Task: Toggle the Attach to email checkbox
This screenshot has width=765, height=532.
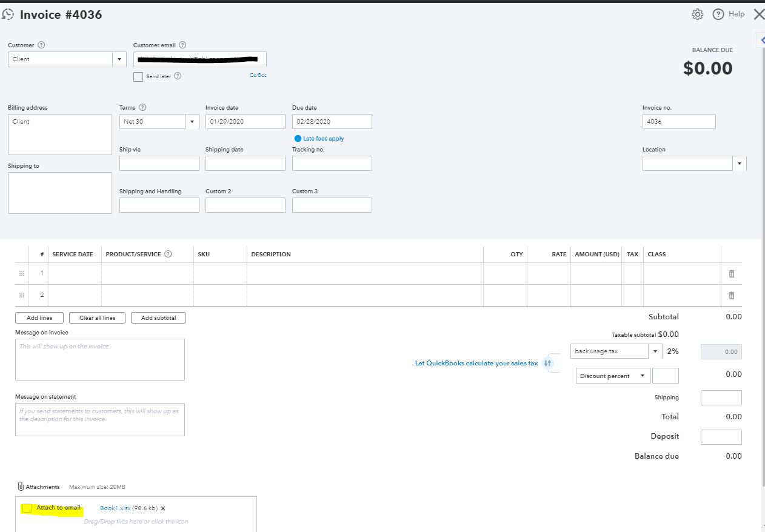Action: click(x=27, y=508)
